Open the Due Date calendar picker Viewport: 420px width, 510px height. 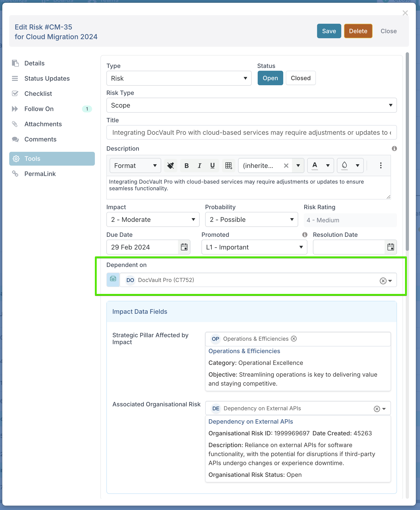[184, 247]
